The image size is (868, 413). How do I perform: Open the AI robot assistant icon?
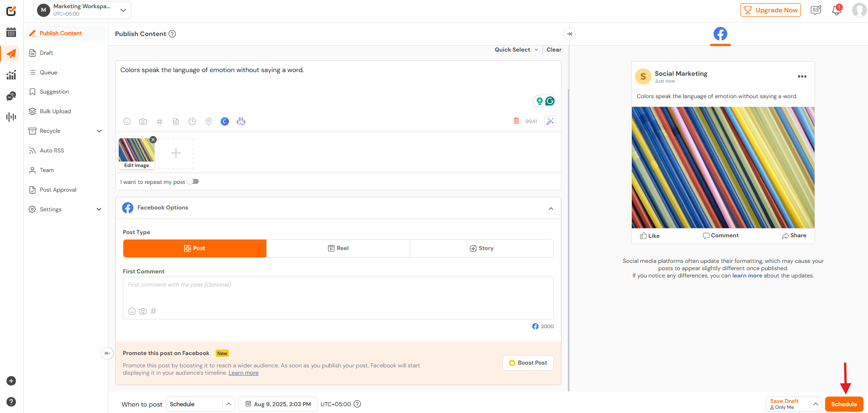pyautogui.click(x=241, y=121)
